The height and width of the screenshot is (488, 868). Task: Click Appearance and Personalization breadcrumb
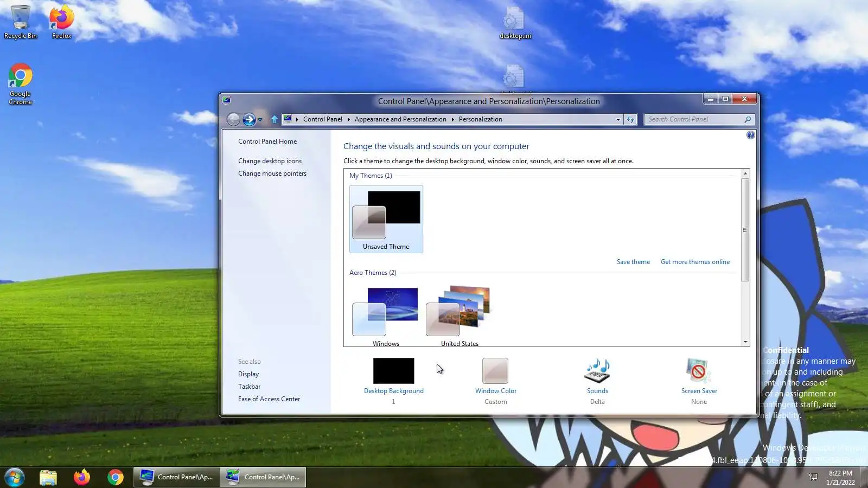[x=400, y=119]
